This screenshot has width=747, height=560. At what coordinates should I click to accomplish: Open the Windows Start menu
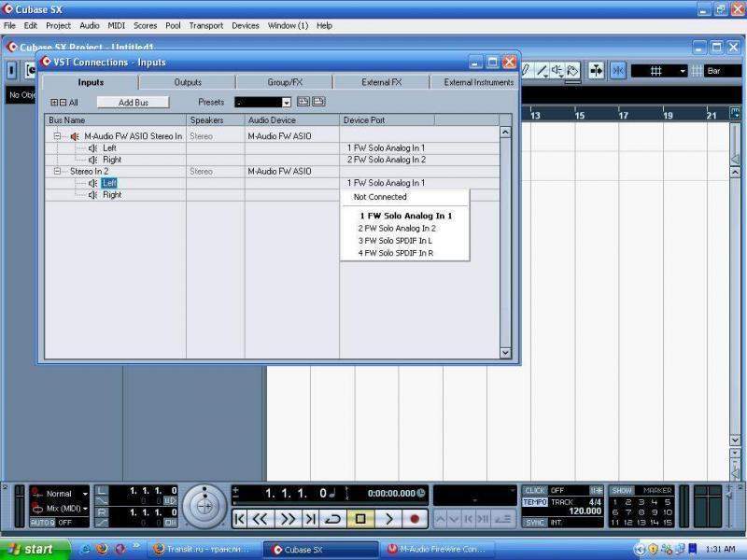[x=30, y=549]
